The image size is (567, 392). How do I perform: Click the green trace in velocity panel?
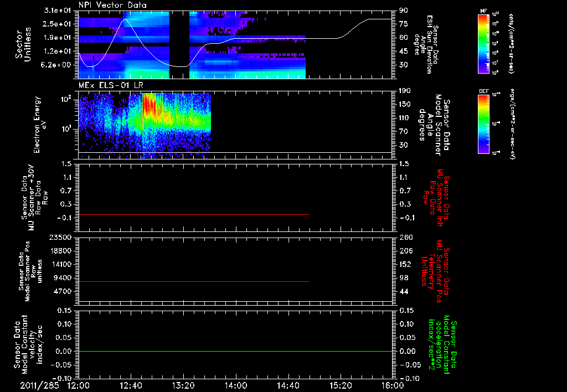235,351
